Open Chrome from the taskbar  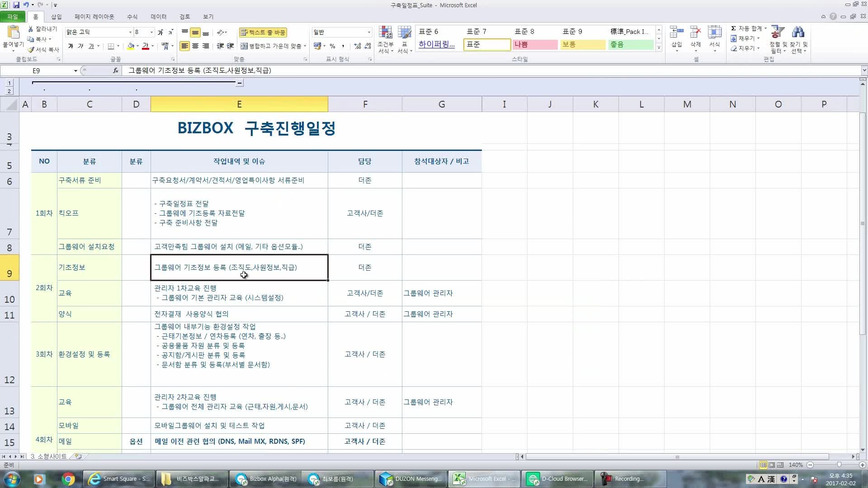[68, 479]
